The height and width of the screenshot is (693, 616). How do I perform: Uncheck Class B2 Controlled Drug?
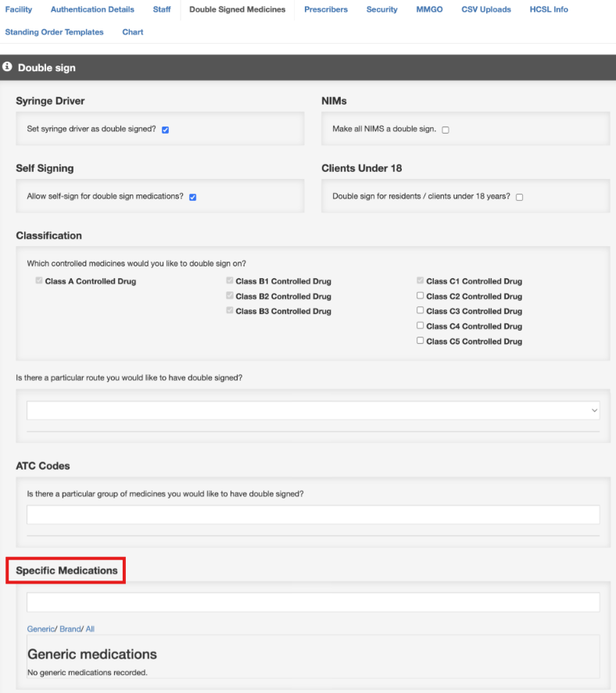[230, 296]
